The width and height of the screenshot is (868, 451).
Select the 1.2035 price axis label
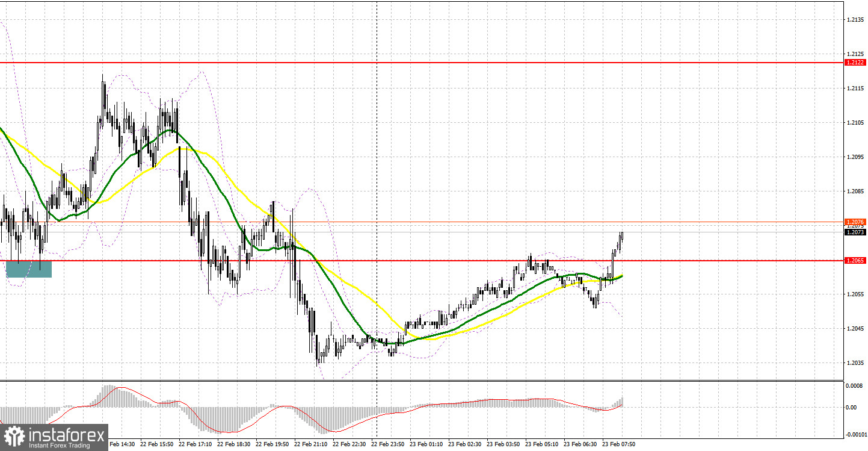[855, 362]
